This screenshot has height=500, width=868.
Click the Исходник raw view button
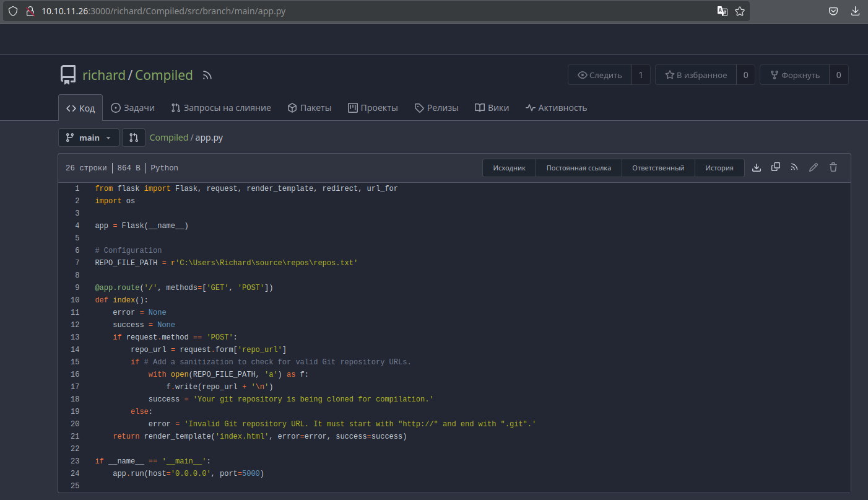tap(509, 168)
